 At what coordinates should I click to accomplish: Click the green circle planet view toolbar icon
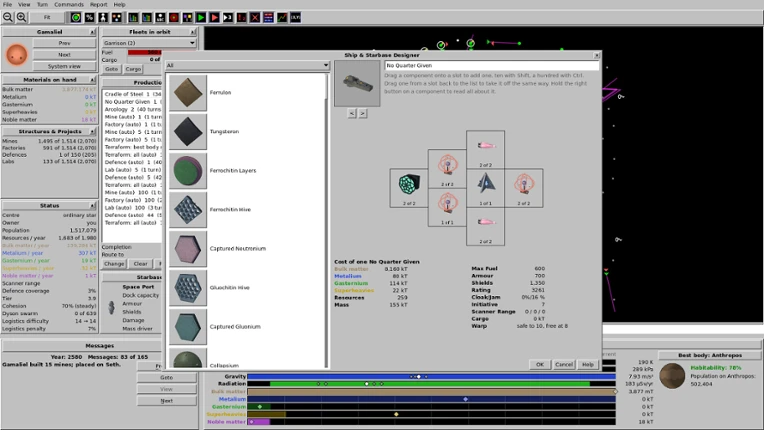point(76,18)
